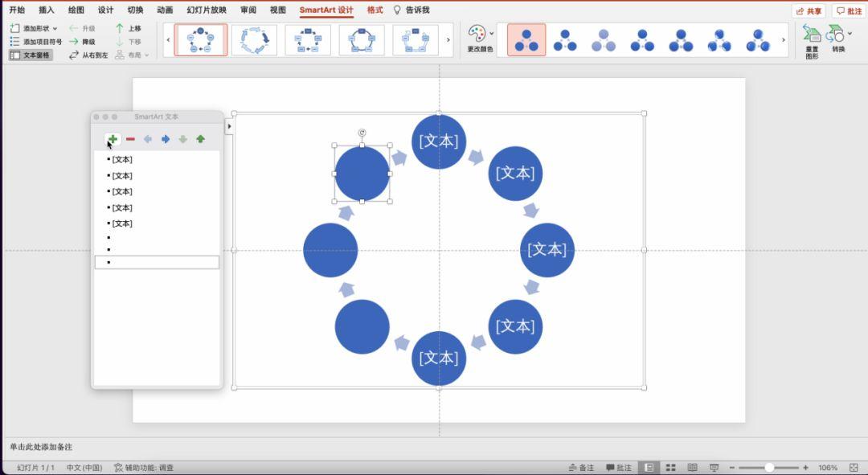Screen dimensions: 868x475
Task: Select the second SmartArt style swatch
Action: tap(565, 40)
